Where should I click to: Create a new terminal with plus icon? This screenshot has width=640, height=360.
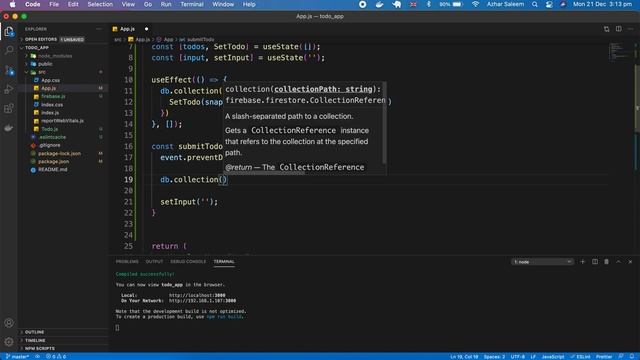tap(582, 262)
